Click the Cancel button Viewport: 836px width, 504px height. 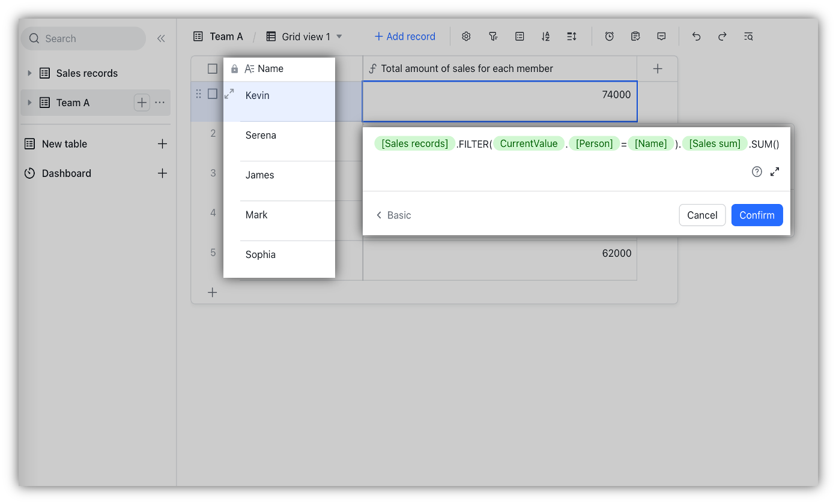702,215
